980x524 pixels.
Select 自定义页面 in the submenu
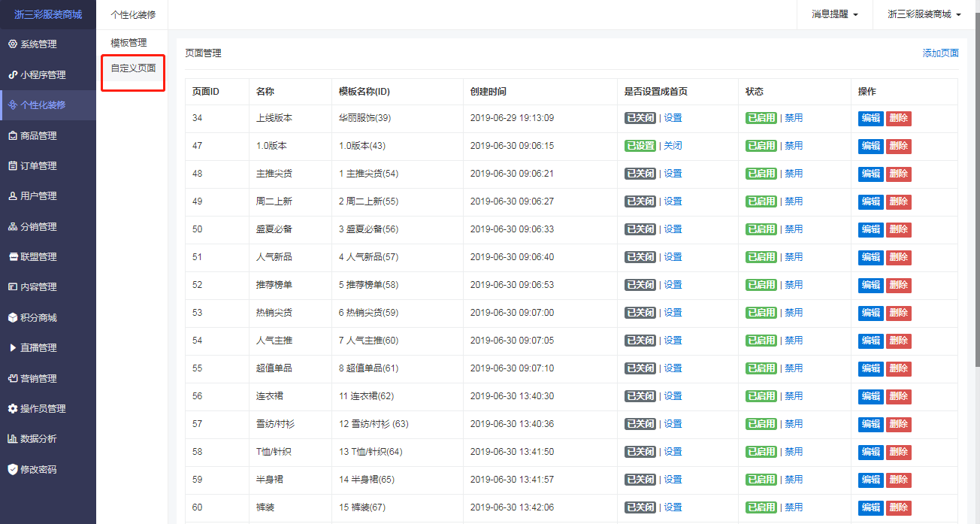pos(133,68)
